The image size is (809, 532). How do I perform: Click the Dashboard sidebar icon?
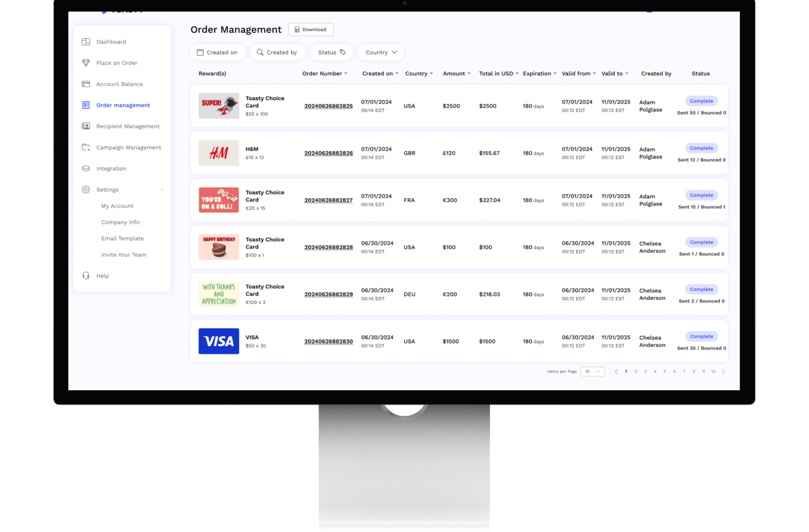(x=85, y=41)
